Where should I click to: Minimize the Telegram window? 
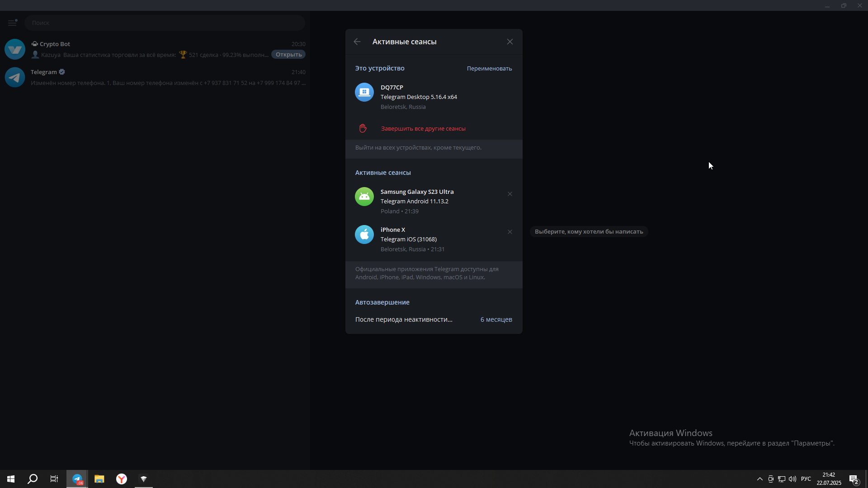(x=827, y=5)
